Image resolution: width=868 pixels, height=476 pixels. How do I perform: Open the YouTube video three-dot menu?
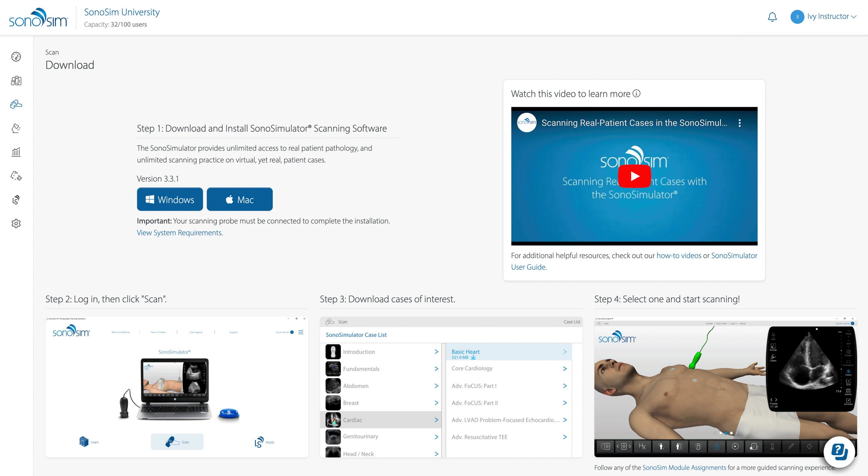coord(739,123)
